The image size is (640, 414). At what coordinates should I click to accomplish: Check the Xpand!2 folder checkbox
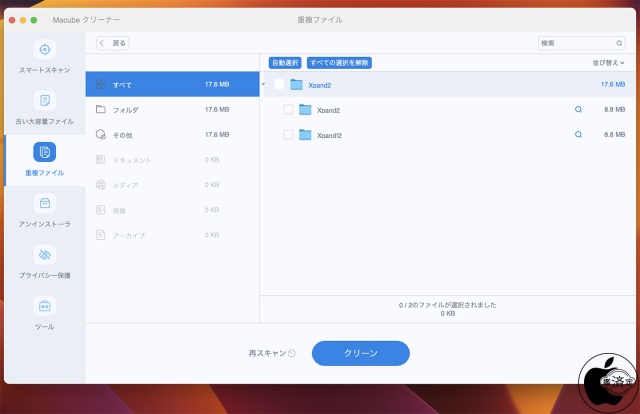pyautogui.click(x=288, y=134)
